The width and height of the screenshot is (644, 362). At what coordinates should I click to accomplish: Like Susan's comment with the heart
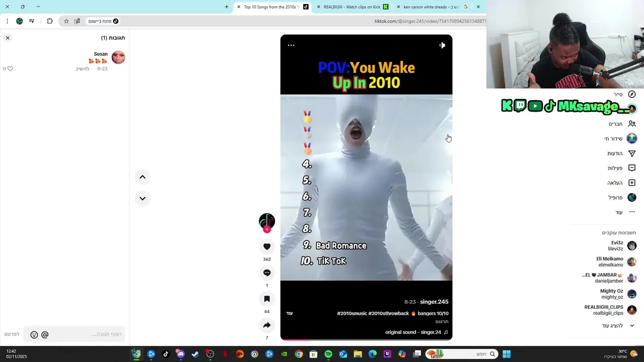[10, 68]
